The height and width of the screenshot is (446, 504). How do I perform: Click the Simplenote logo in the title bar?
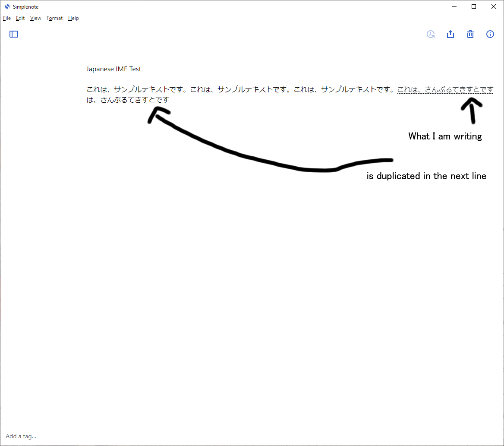tap(7, 6)
